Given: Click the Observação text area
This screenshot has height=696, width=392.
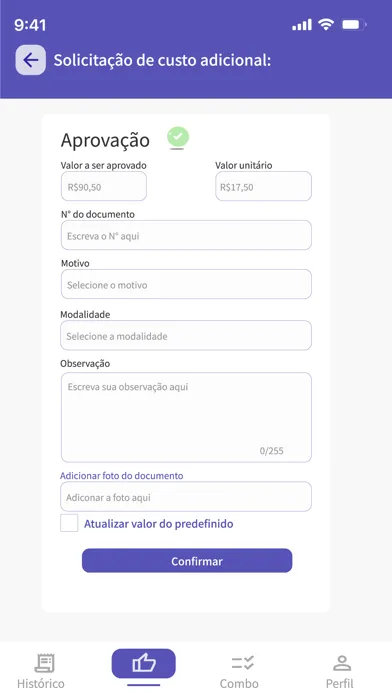Looking at the screenshot, I should (x=186, y=417).
